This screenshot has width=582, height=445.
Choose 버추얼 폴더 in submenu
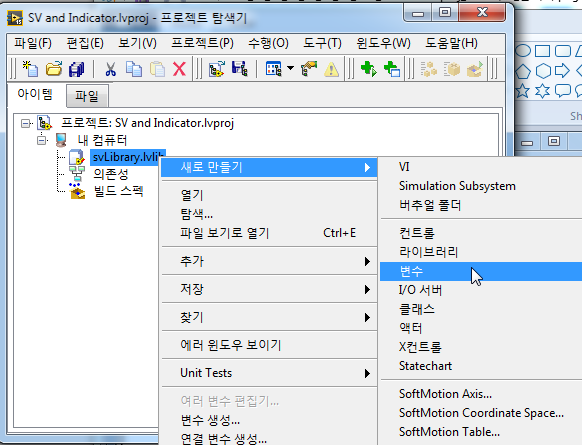[x=481, y=205]
